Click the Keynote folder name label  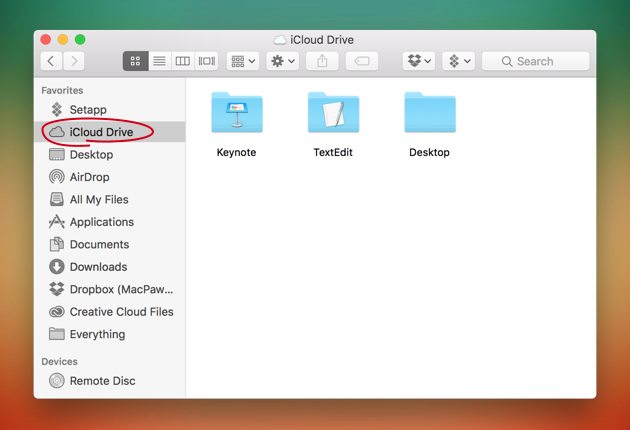[x=236, y=152]
